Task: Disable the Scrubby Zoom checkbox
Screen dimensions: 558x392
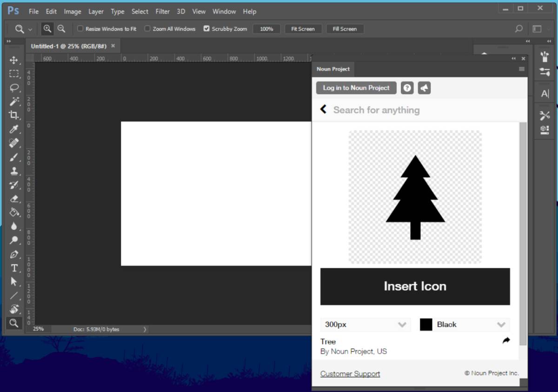Action: tap(206, 29)
